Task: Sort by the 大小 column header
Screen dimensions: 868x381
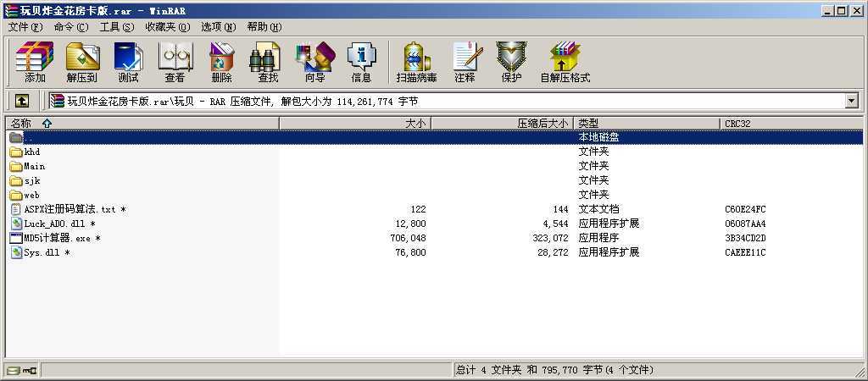Action: 355,124
